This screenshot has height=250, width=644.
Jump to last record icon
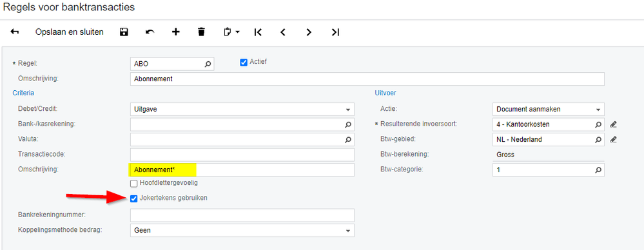tap(336, 32)
